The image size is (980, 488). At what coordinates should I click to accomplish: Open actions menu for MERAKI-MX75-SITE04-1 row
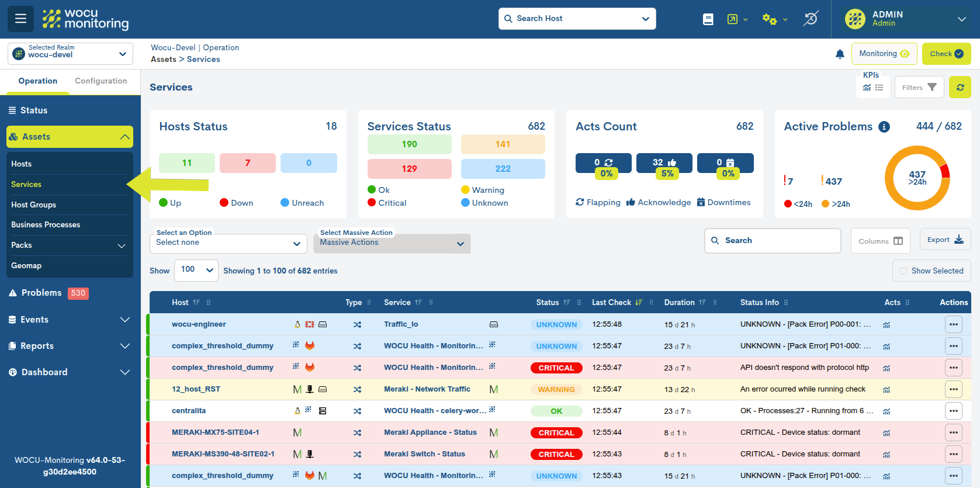point(954,432)
